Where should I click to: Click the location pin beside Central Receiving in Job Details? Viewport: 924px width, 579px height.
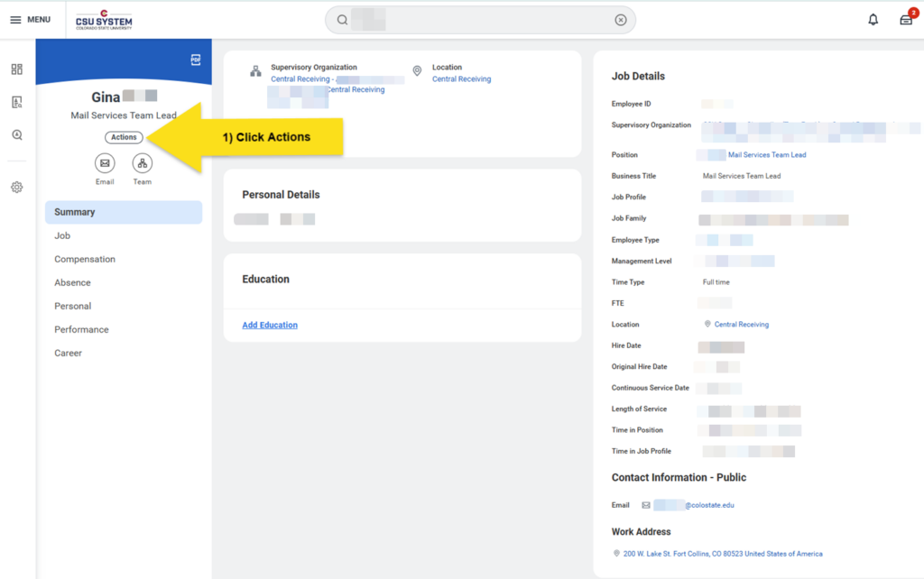tap(707, 324)
